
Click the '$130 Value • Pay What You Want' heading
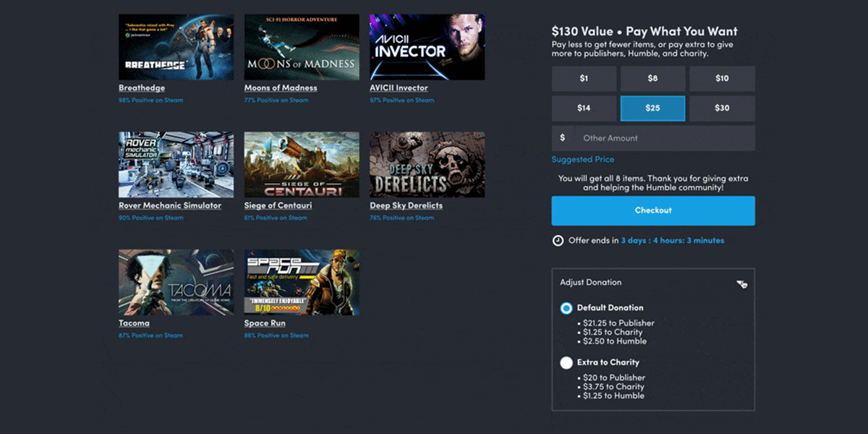click(x=644, y=31)
